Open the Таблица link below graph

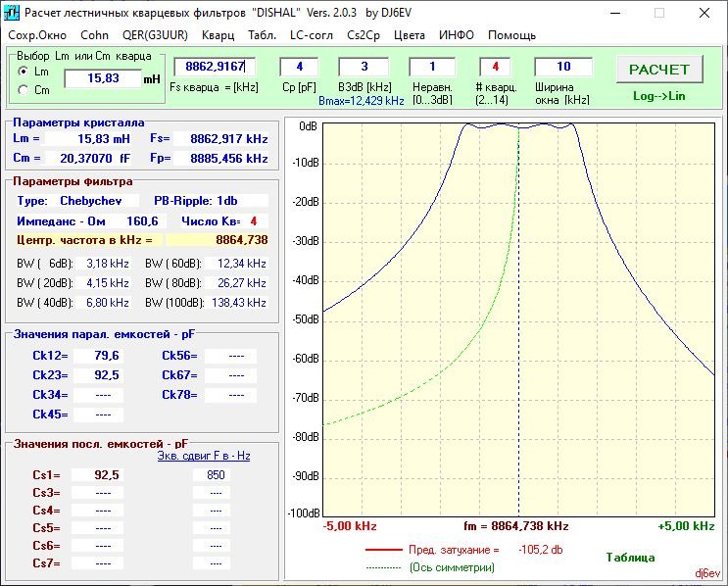(x=629, y=558)
